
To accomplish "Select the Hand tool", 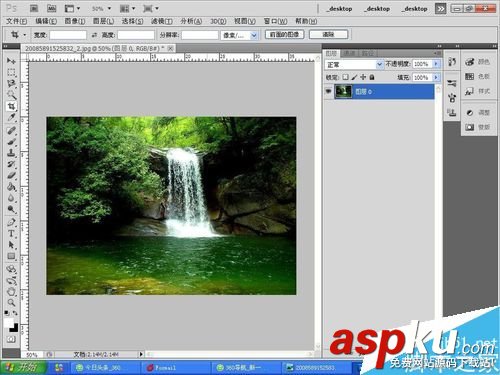I will (11, 292).
